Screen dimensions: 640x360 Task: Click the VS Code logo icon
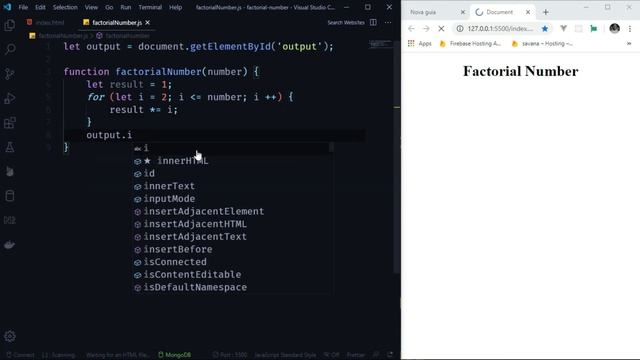pos(7,7)
